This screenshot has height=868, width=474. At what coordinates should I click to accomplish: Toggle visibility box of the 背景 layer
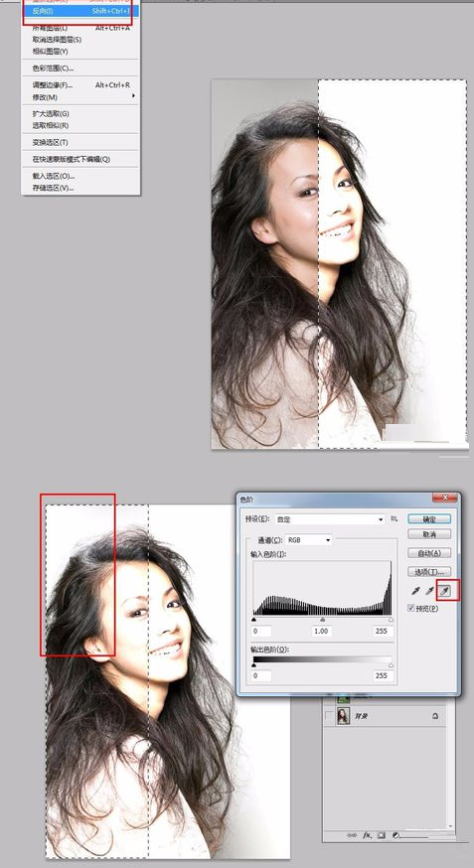(330, 716)
